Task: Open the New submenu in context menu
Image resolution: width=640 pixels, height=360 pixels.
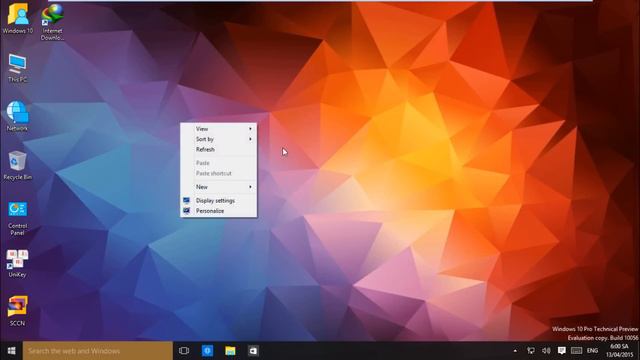Action: click(218, 187)
